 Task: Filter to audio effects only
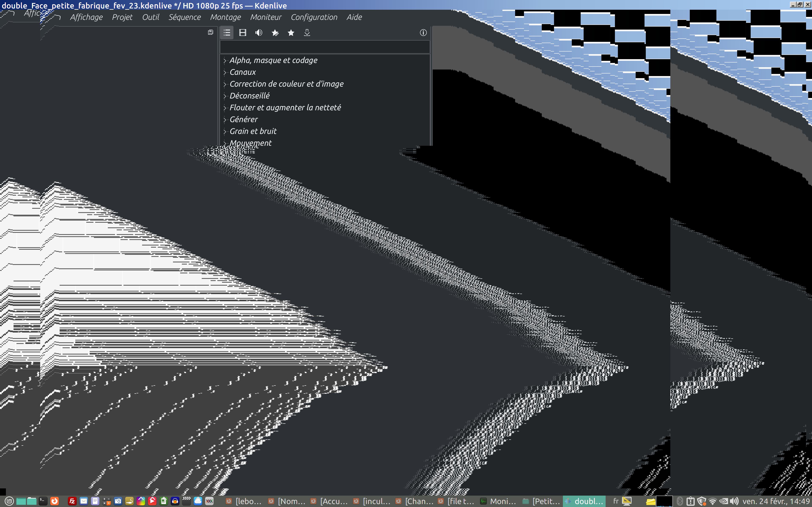coord(259,33)
